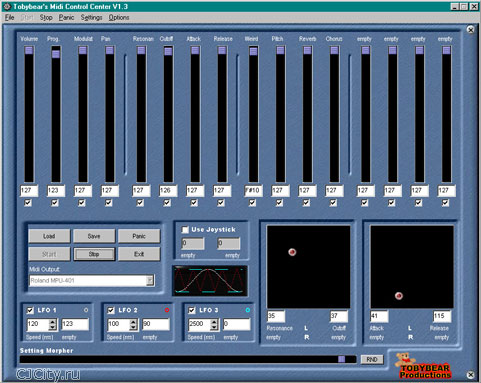This screenshot has height=383, width=481.
Task: Click the LFO 3 speed field showing 2500
Action: click(199, 324)
